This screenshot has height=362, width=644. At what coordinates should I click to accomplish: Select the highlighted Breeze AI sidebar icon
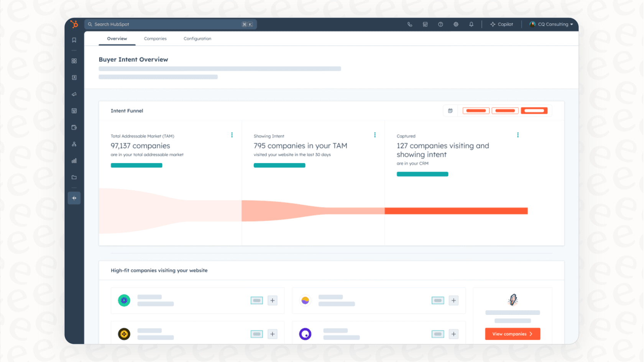[74, 198]
